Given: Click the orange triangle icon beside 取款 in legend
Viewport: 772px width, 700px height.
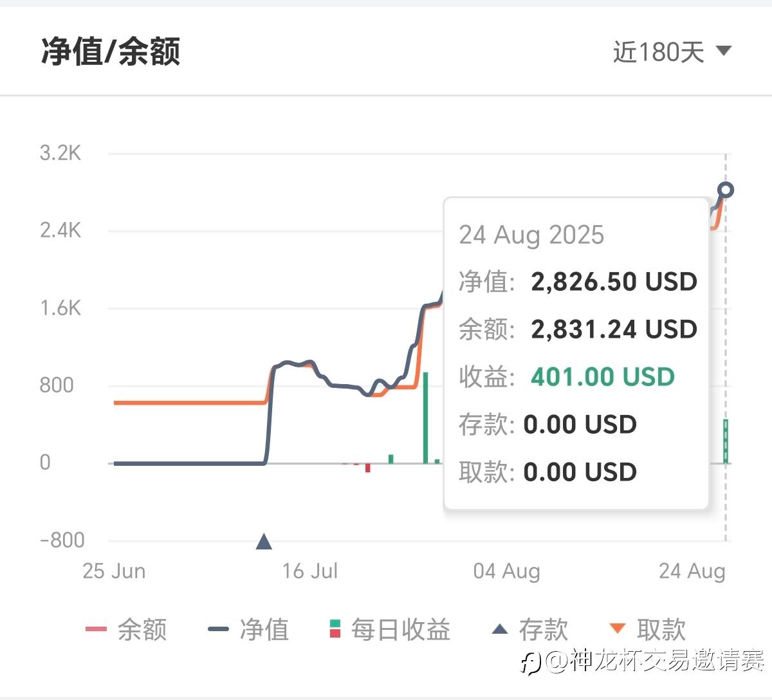Looking at the screenshot, I should click(618, 629).
